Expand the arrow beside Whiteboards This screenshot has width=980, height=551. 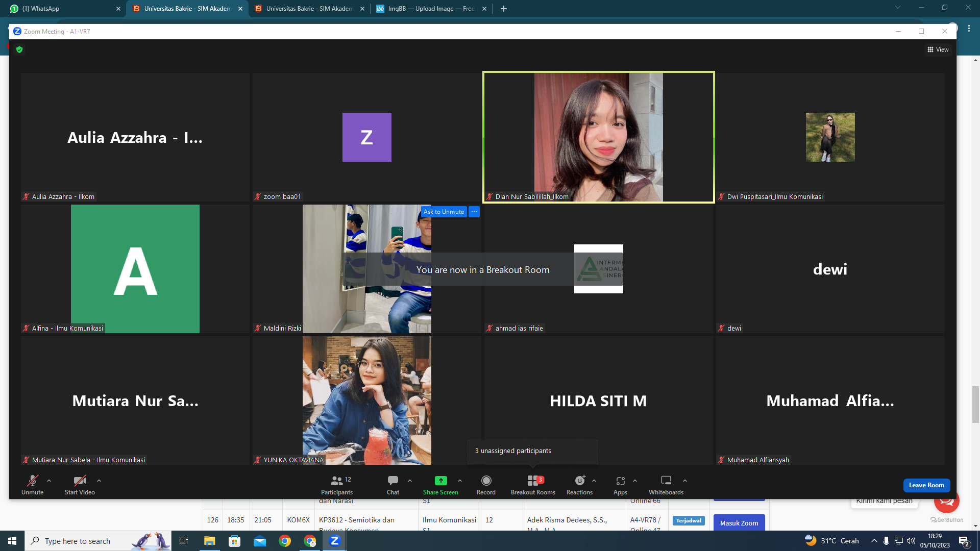tap(685, 481)
